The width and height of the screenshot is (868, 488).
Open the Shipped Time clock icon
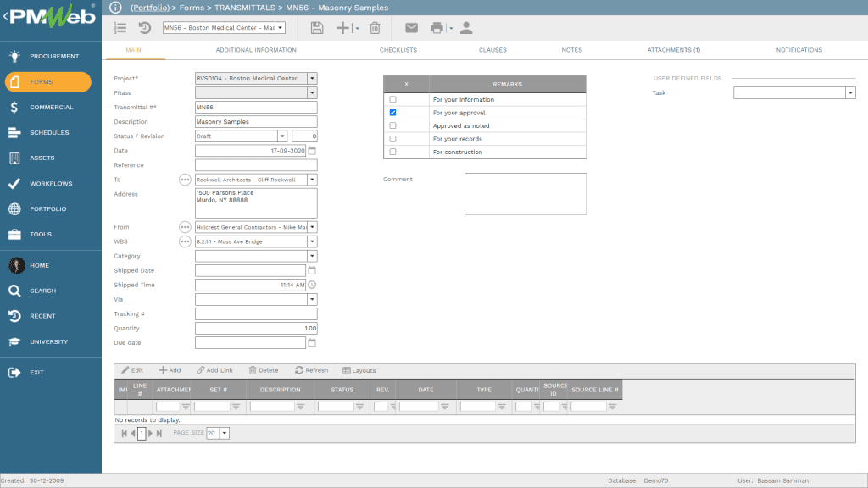coord(312,285)
